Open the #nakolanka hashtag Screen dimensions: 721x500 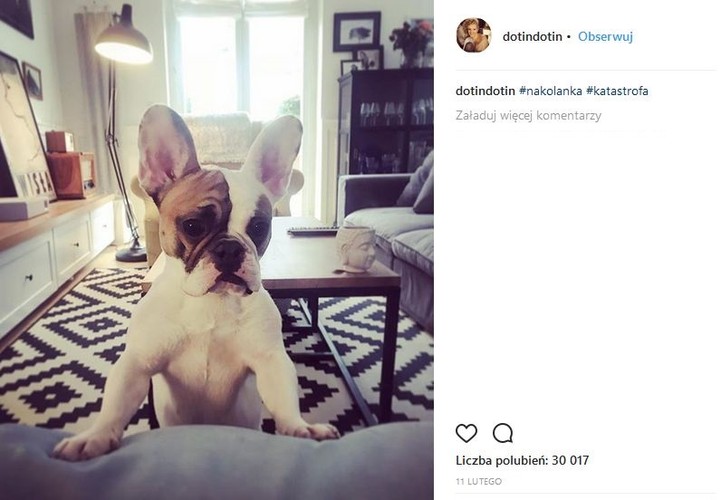(550, 91)
